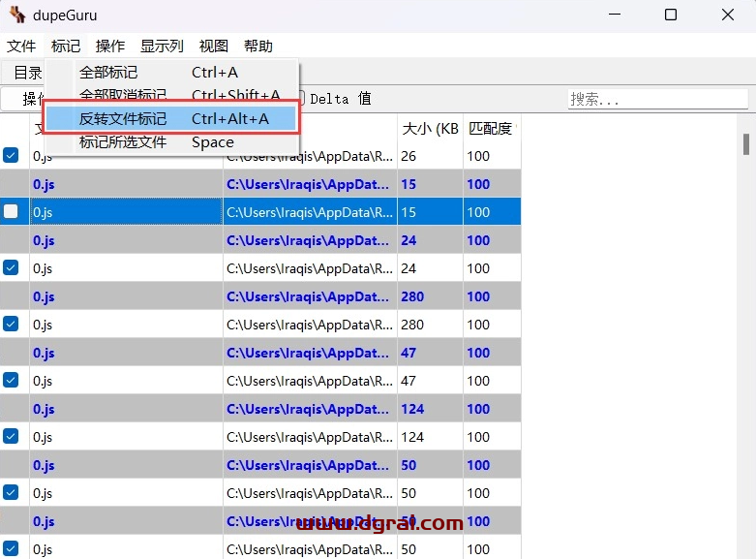Click the non-bold size value 24

pos(408,268)
